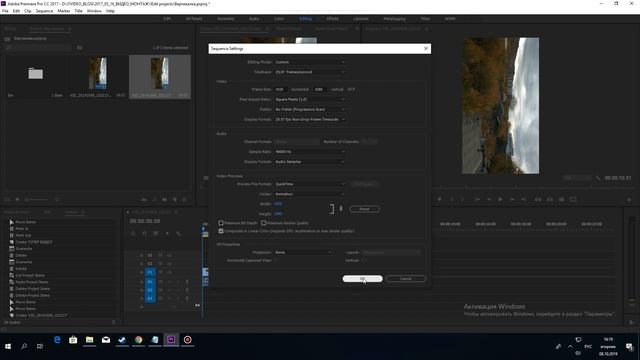Step back one frame in Program monitor
640x360 pixels.
coord(489,199)
